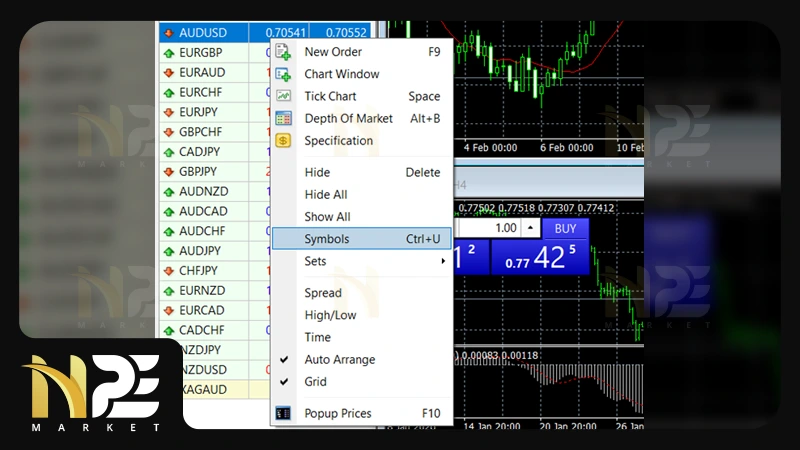
Task: Click the Chart Window icon
Action: pos(283,74)
